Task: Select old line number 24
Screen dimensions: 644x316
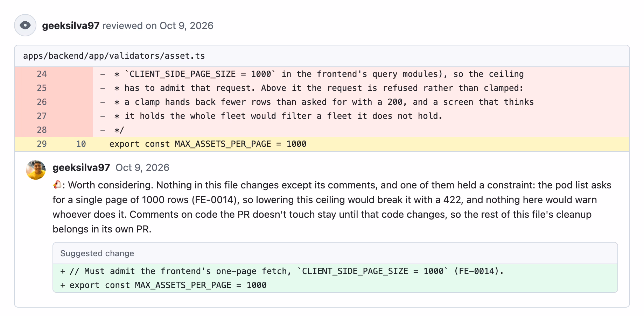Action: pyautogui.click(x=42, y=74)
